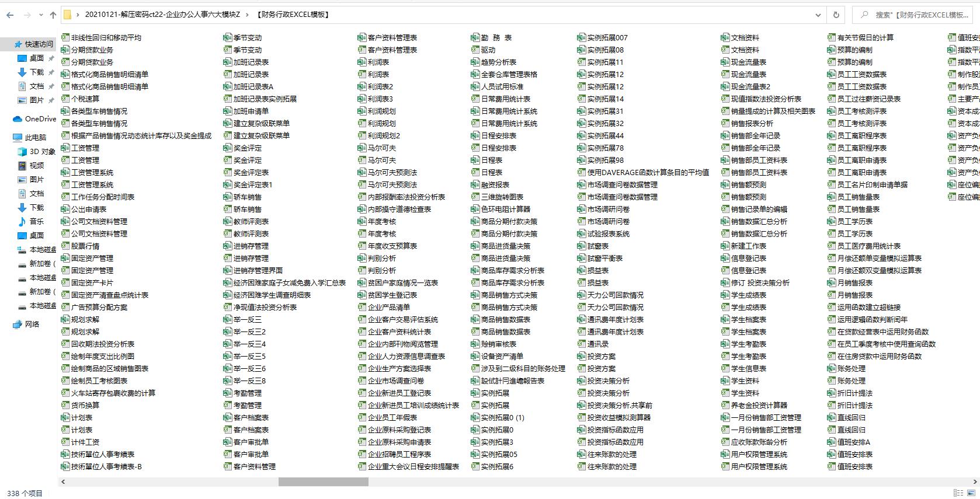
Task: Click the 快速访问 star icon
Action: (18, 44)
